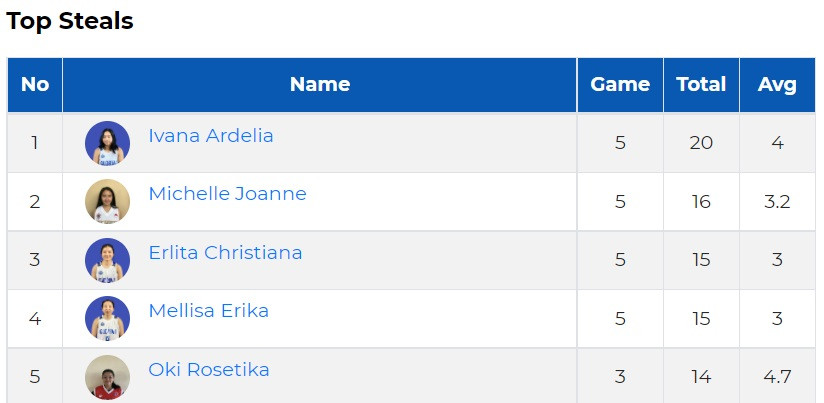Click Ivana Ardelia's avatar photo
The height and width of the screenshot is (403, 824).
107,143
